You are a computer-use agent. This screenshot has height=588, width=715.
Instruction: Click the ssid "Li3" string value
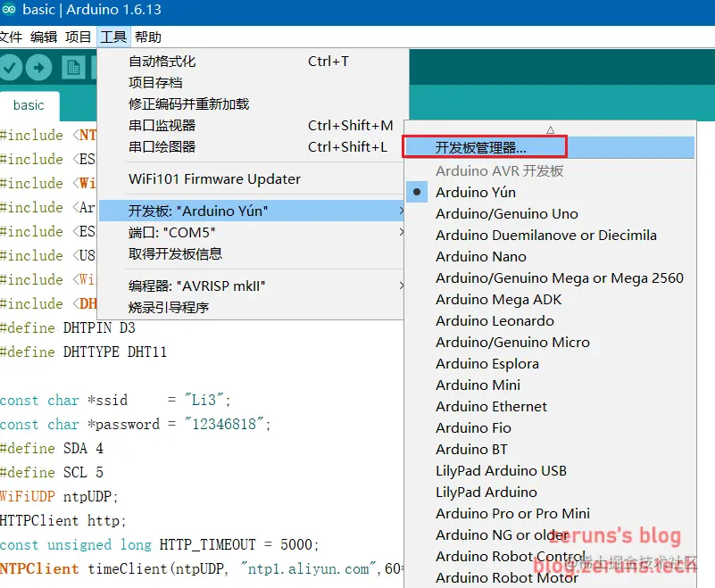pyautogui.click(x=204, y=401)
